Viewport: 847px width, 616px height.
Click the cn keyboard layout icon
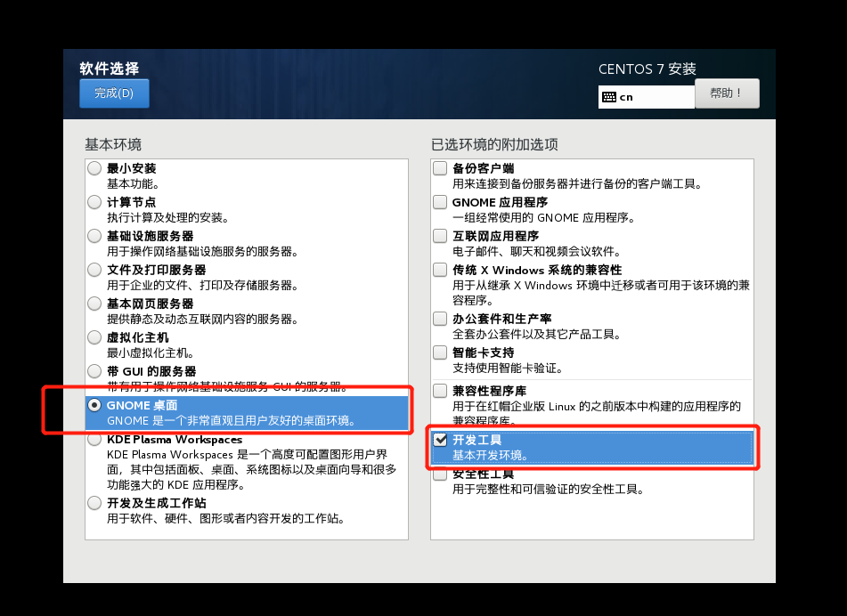click(609, 97)
